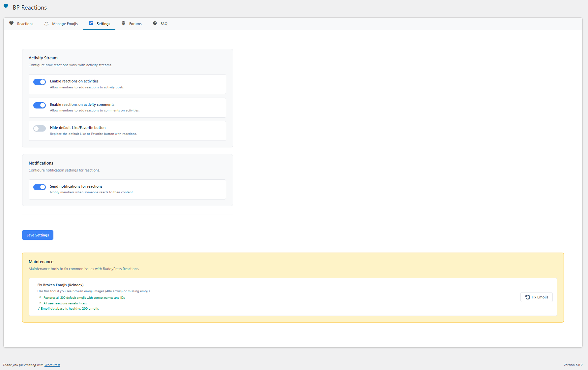This screenshot has height=370, width=588.
Task: Click the Save Settings button
Action: (38, 235)
